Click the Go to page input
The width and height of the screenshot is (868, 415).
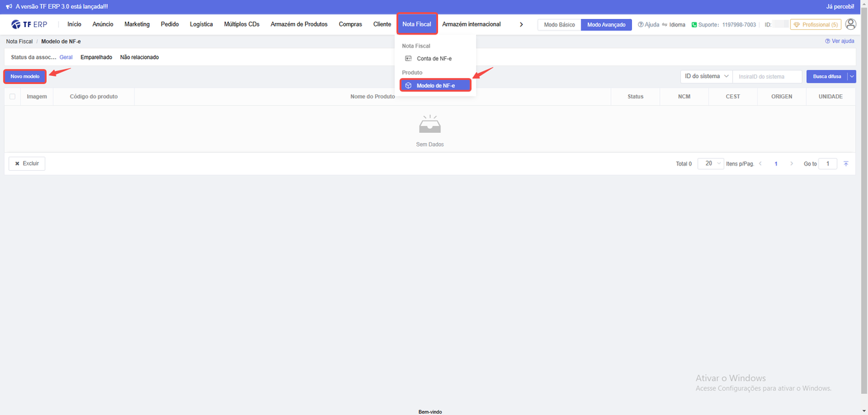(x=827, y=163)
